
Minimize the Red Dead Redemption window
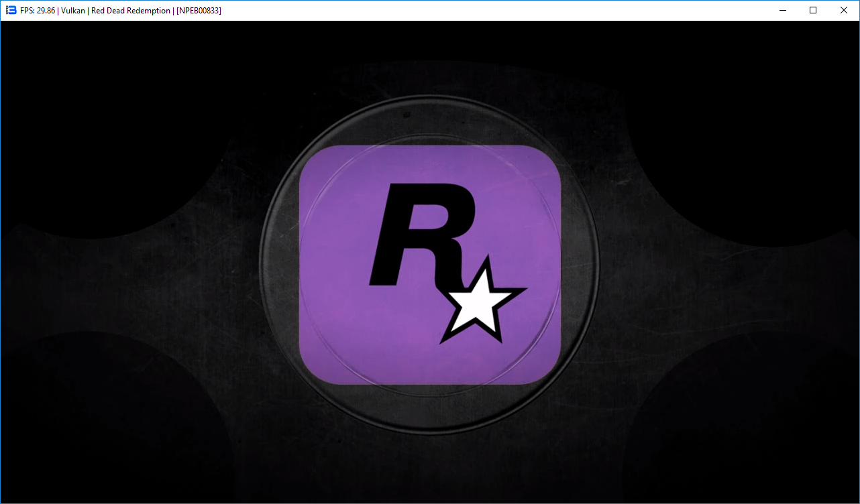tap(782, 10)
